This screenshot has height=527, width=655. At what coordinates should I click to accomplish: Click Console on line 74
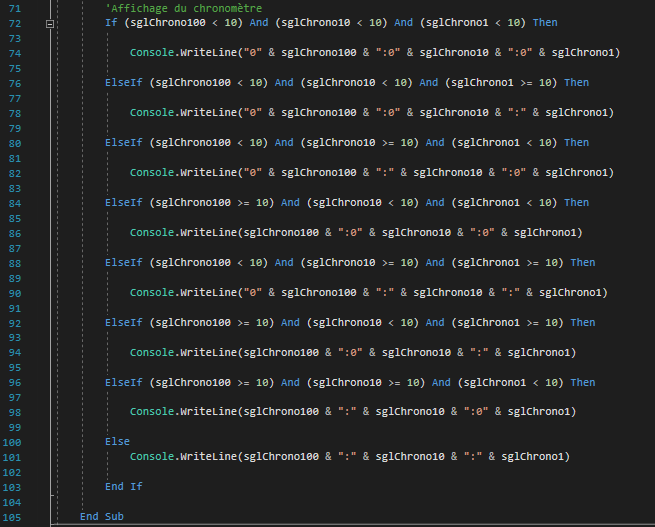click(x=152, y=53)
